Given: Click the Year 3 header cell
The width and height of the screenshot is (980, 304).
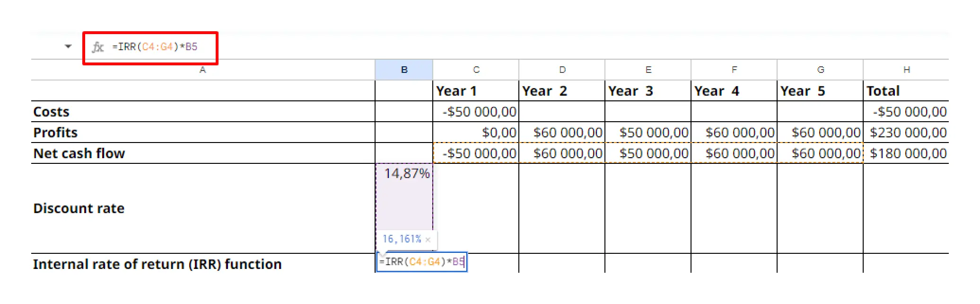Looking at the screenshot, I should pyautogui.click(x=648, y=90).
